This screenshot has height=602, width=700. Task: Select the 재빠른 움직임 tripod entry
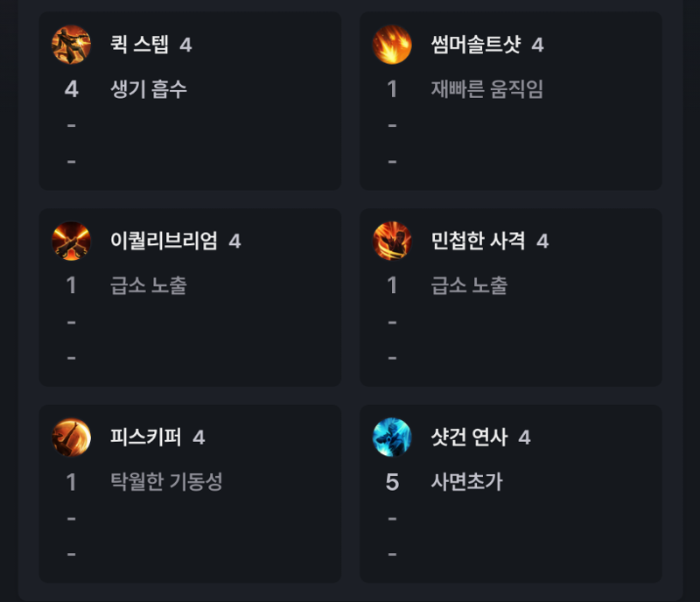(x=487, y=89)
